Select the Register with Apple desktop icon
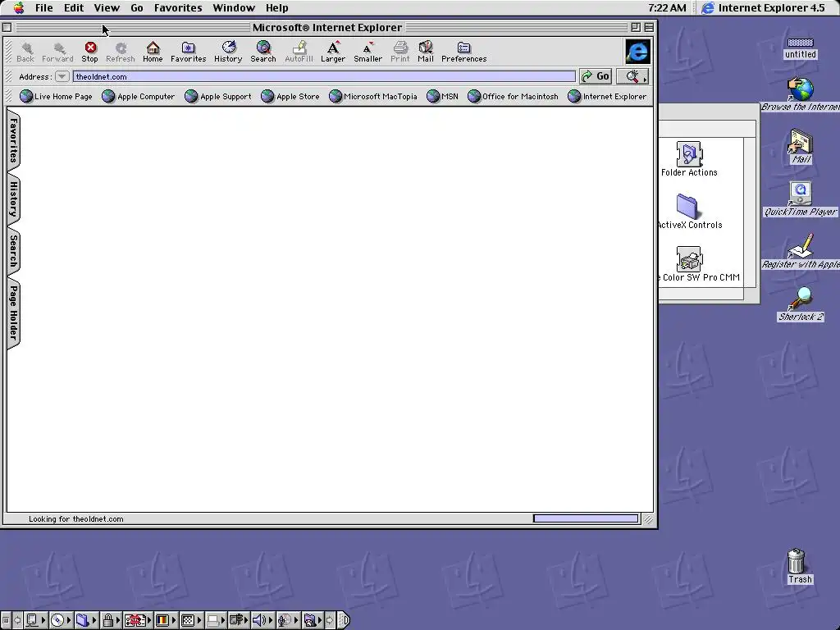The width and height of the screenshot is (840, 630). pyautogui.click(x=801, y=246)
